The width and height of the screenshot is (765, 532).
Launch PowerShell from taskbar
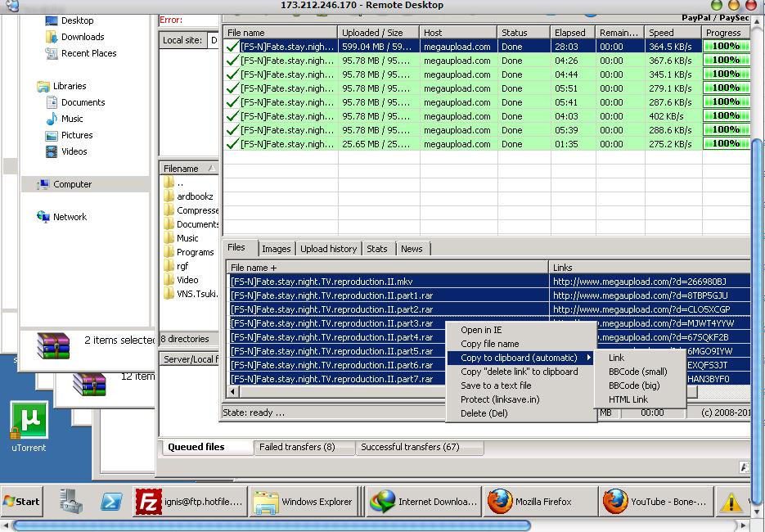(x=111, y=501)
